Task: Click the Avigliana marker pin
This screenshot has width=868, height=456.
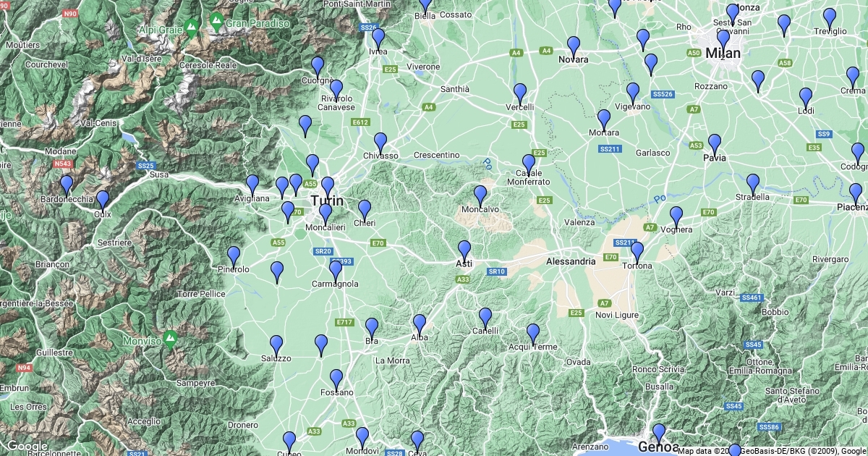Action: click(x=252, y=186)
